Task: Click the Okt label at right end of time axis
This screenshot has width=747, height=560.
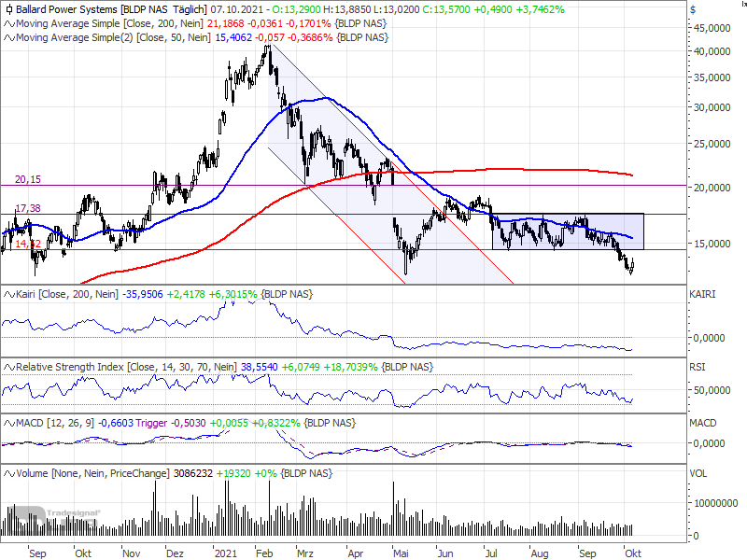Action: pyautogui.click(x=633, y=553)
